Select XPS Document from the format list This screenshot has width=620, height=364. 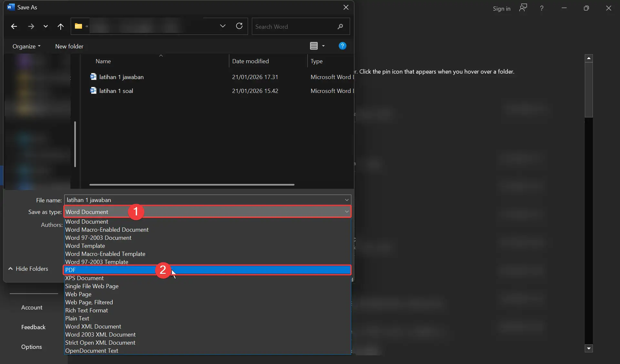coord(85,278)
